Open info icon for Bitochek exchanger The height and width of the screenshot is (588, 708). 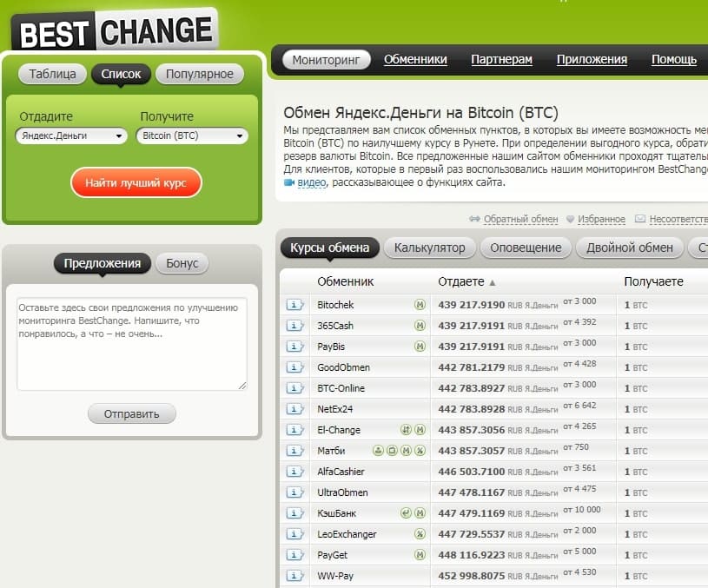(295, 305)
